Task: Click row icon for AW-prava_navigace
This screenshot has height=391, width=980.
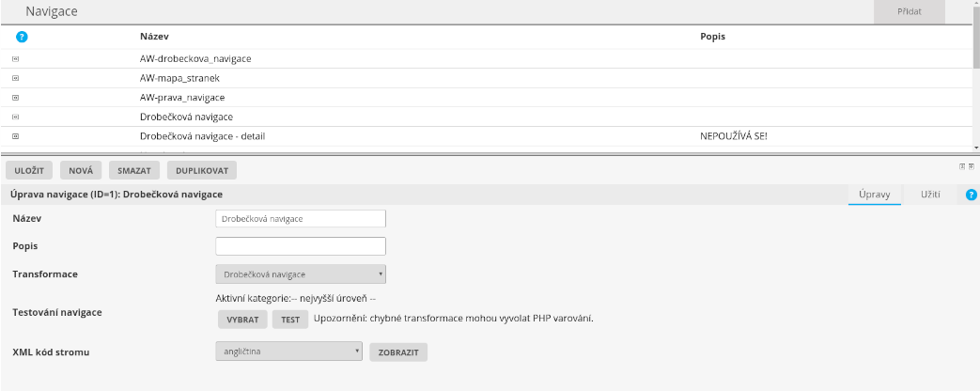Action: tap(15, 98)
